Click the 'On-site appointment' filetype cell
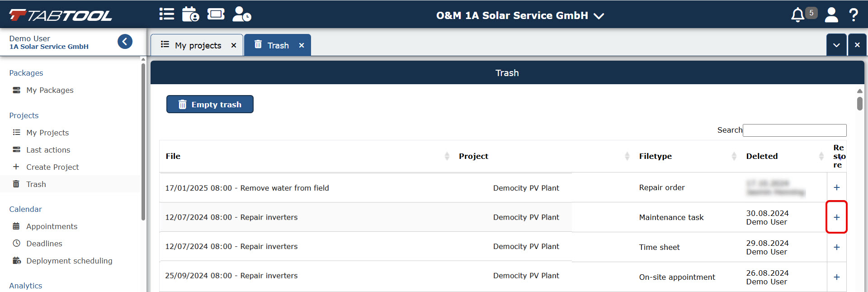Image resolution: width=868 pixels, height=292 pixels. pos(677,277)
